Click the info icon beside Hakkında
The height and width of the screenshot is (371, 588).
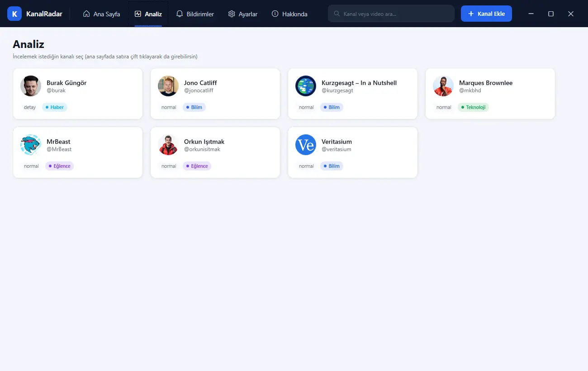click(275, 14)
